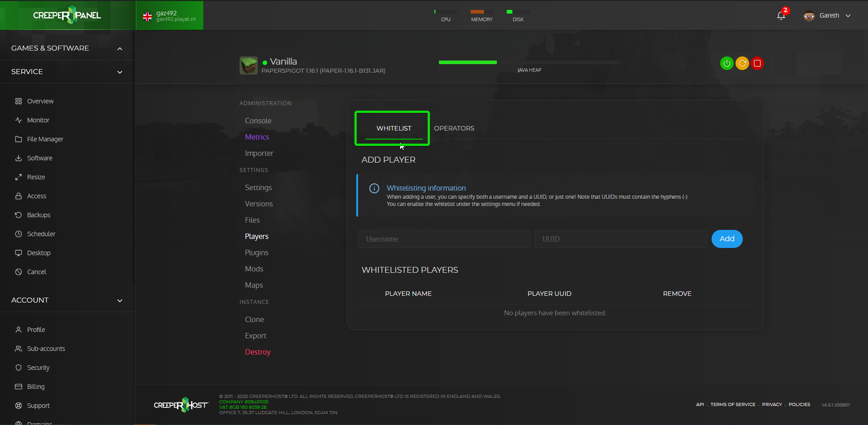Click the CPU usage indicator
Image resolution: width=868 pixels, height=425 pixels.
446,16
